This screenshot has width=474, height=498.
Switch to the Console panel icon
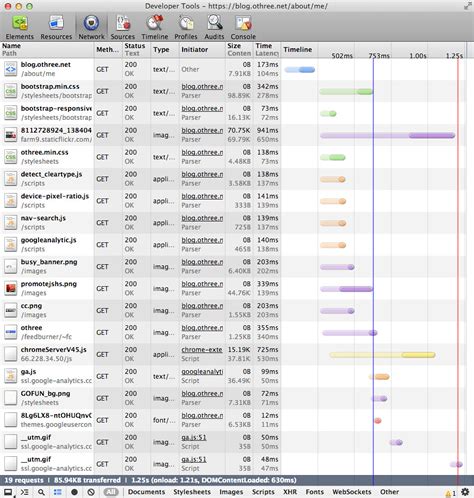243,23
